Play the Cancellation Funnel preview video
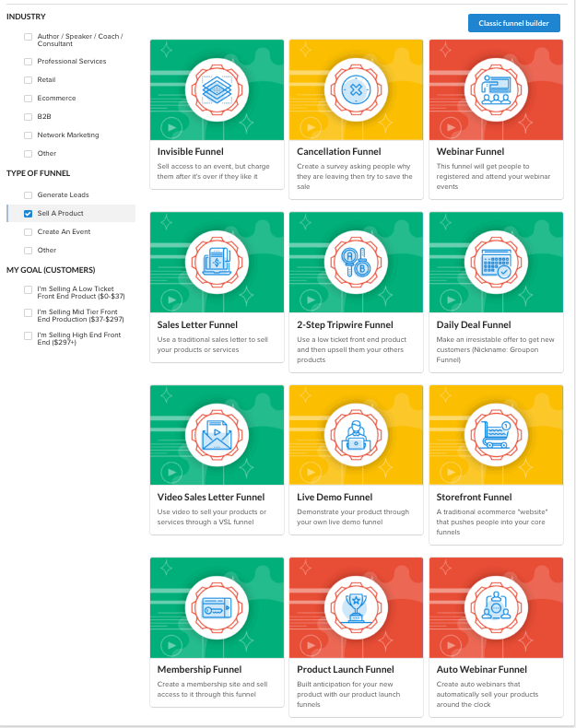 [311, 127]
